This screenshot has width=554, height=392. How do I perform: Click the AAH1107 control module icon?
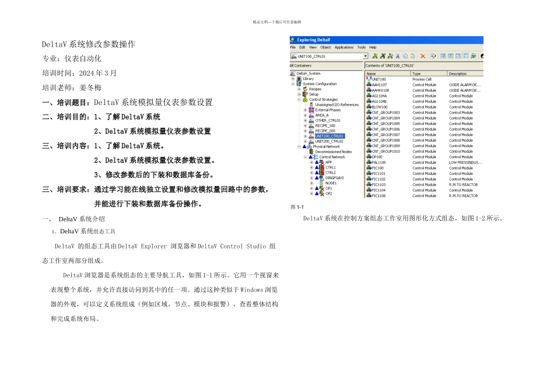click(x=369, y=85)
